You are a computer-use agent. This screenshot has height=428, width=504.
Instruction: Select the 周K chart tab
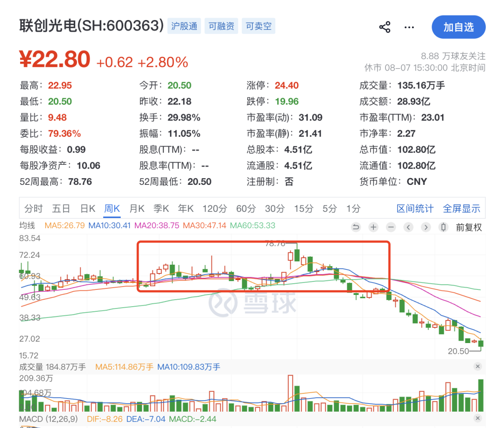pyautogui.click(x=112, y=209)
